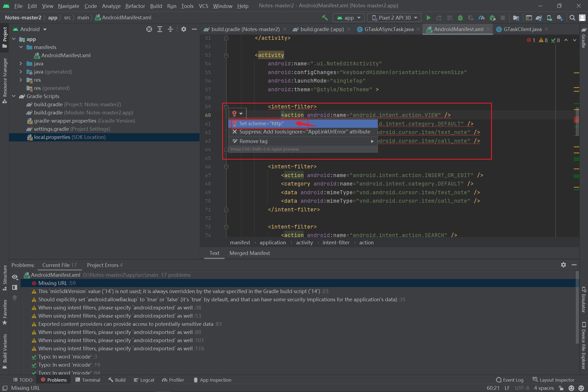Open the Project panel gear options
Image resolution: width=588 pixels, height=392 pixels.
pos(184,29)
